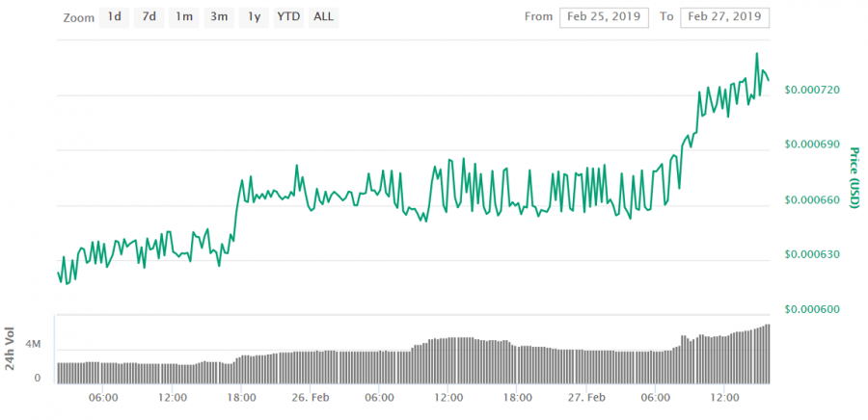Switch chart zoom to 1y

[x=254, y=17]
